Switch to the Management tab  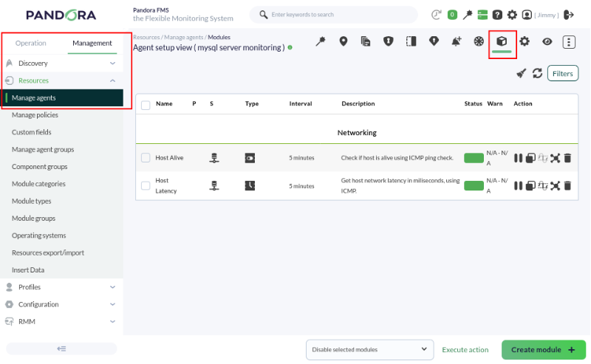92,43
